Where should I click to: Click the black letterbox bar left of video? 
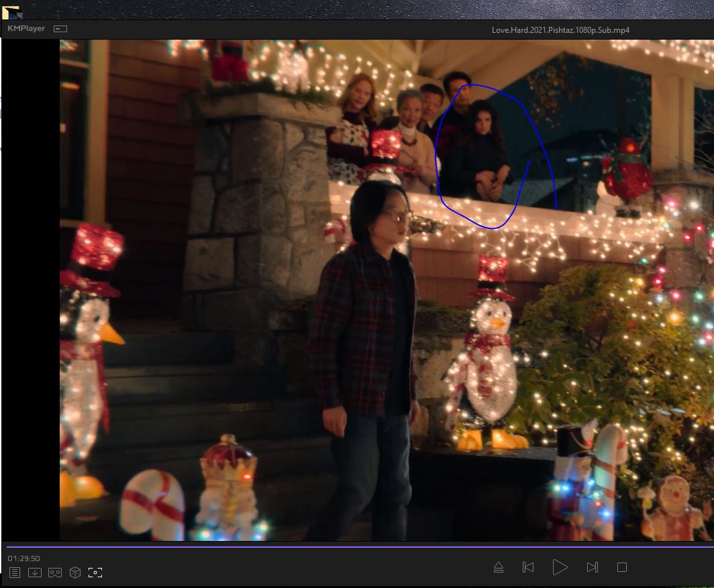click(31, 289)
